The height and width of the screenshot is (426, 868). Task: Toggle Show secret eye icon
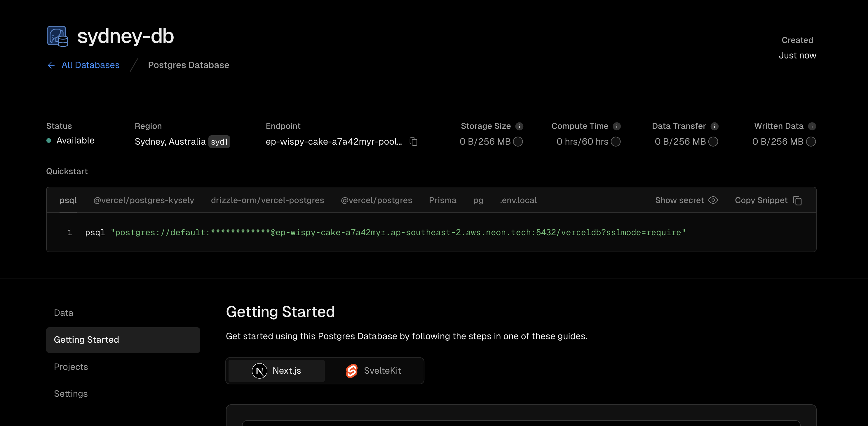click(713, 200)
